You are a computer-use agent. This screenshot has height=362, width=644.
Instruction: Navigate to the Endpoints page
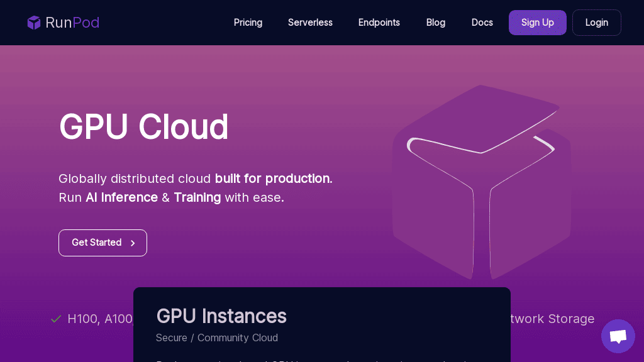click(379, 23)
